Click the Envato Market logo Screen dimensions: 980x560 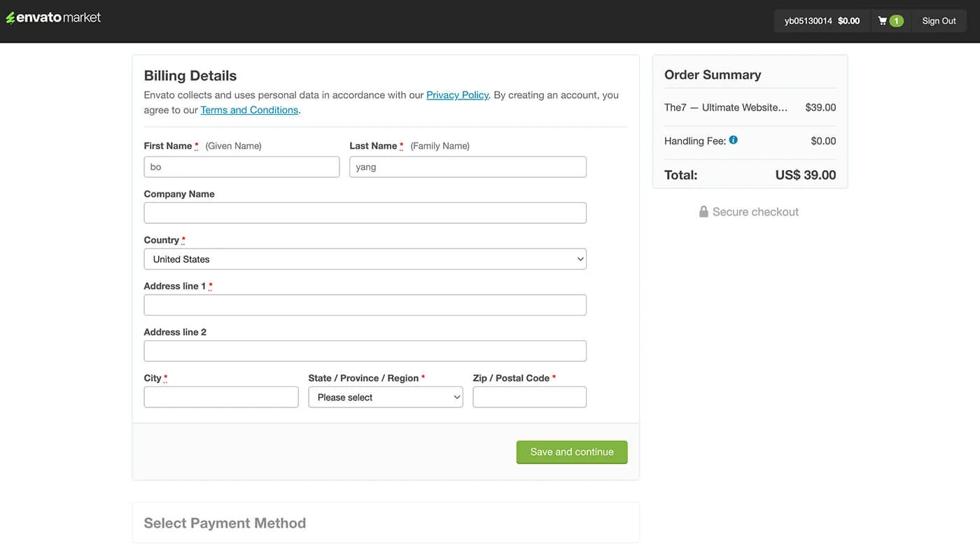pos(53,17)
